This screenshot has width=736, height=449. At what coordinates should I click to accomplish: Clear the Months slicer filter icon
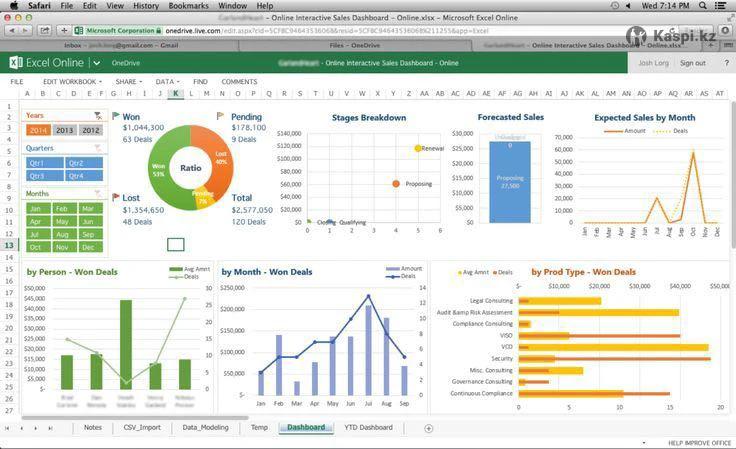98,193
